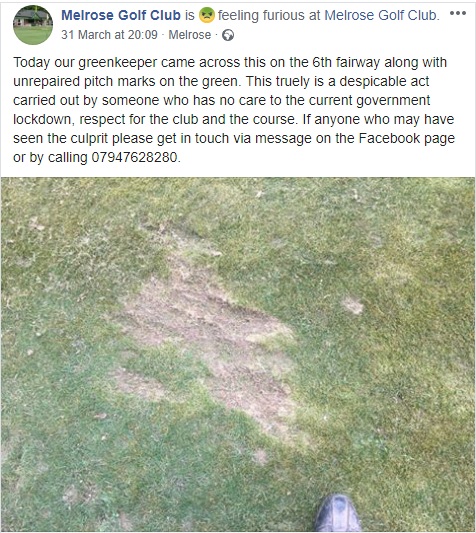
Task: Click the timestamp 31 March at 20:09
Action: [x=109, y=35]
